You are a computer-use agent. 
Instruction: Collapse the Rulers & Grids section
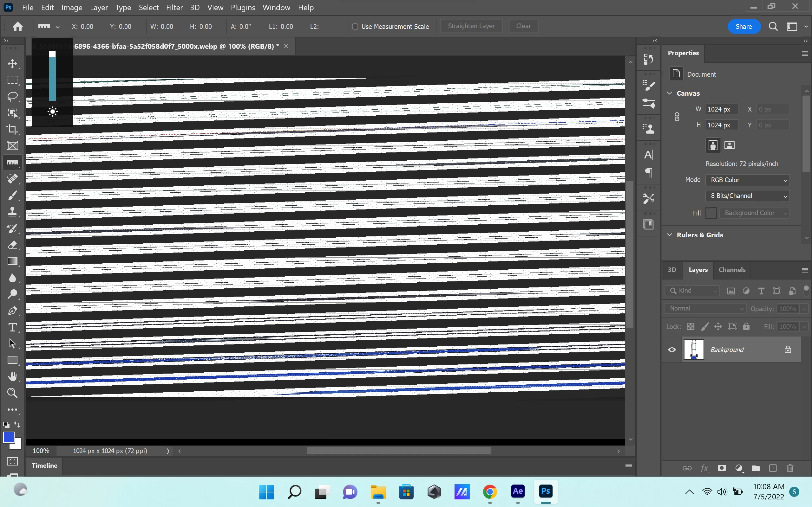(670, 235)
